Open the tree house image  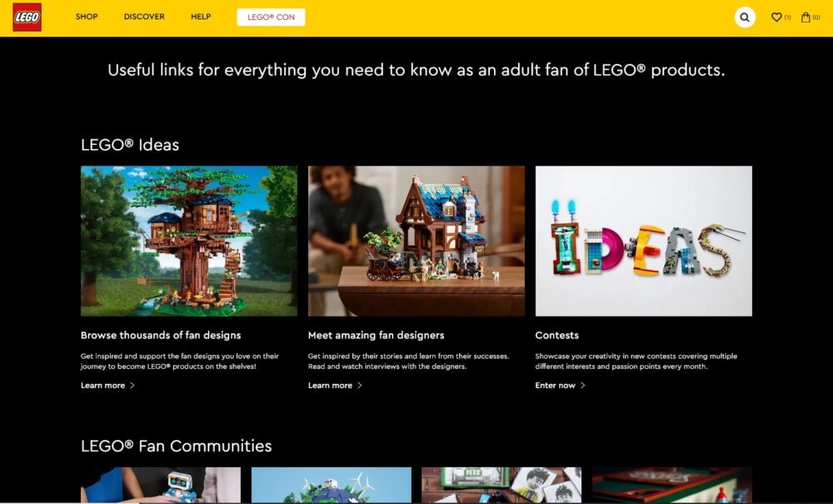189,241
